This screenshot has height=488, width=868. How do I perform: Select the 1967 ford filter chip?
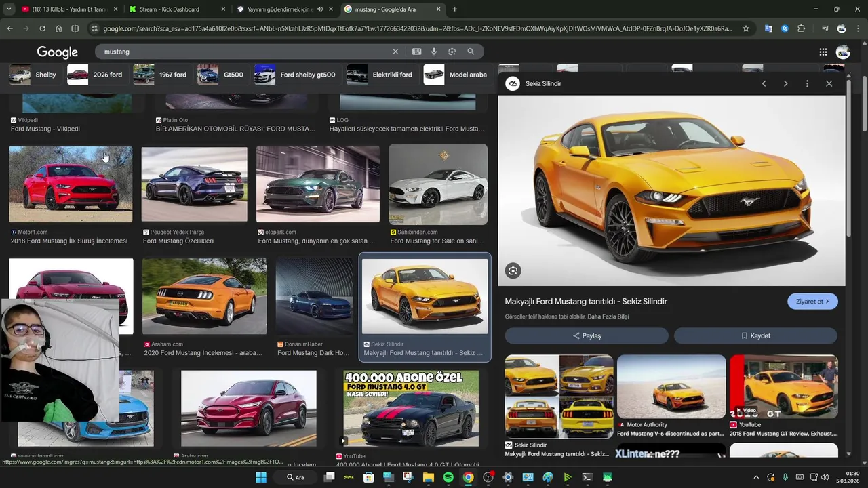tap(161, 75)
